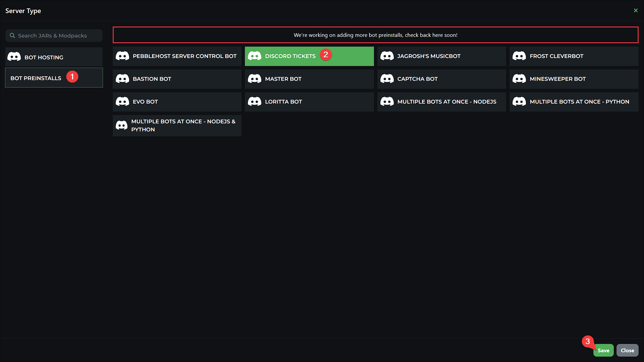Click the Close button

[x=627, y=350]
